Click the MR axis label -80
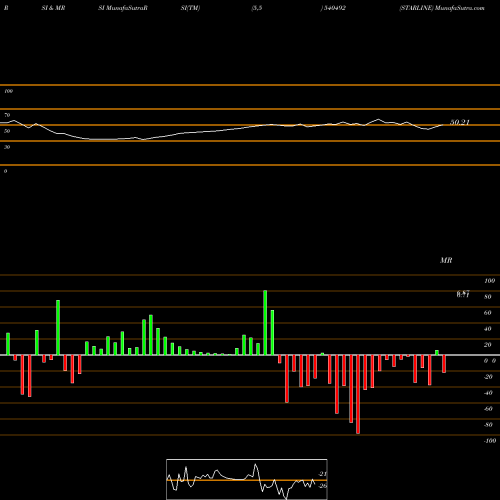The image size is (500, 500). point(488,425)
